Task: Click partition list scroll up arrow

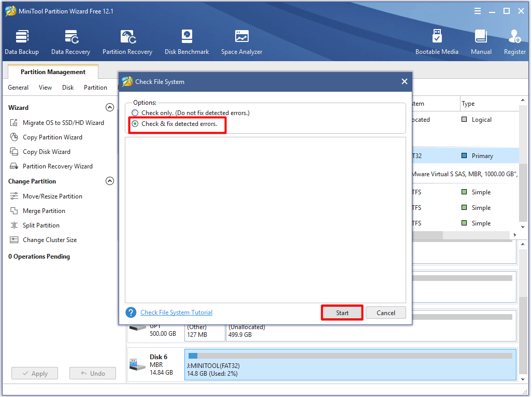Action: 523,100
